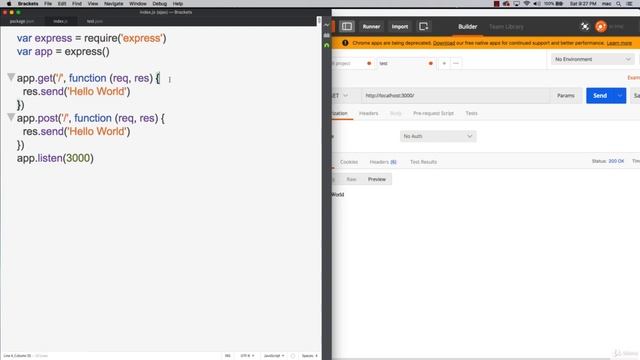Click unsaved dot on the test tab
640x360 pixels.
point(431,63)
